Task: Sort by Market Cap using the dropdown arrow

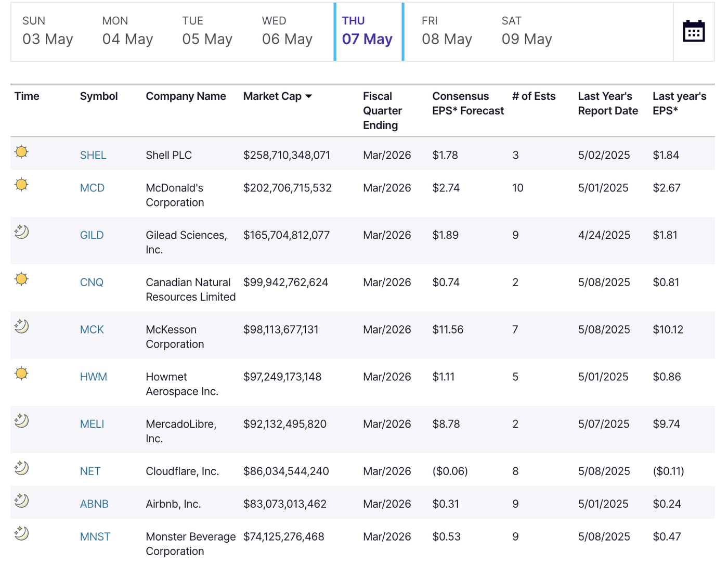Action: point(309,97)
